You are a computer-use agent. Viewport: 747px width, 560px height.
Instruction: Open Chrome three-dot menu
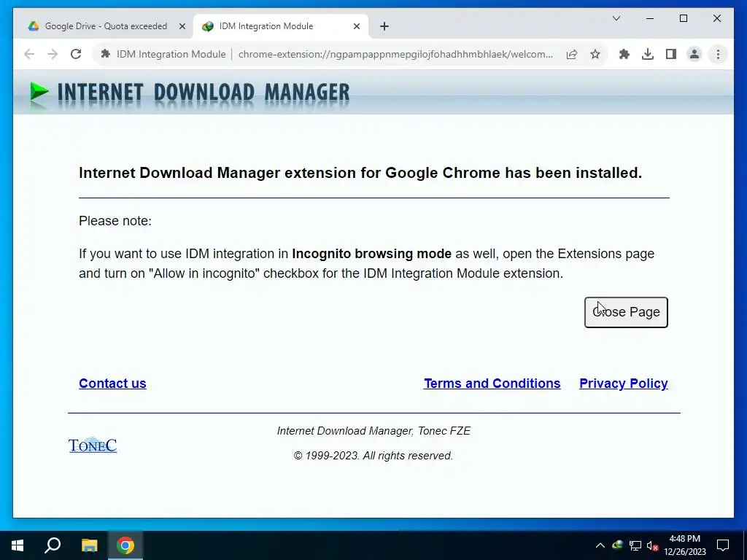click(x=718, y=54)
